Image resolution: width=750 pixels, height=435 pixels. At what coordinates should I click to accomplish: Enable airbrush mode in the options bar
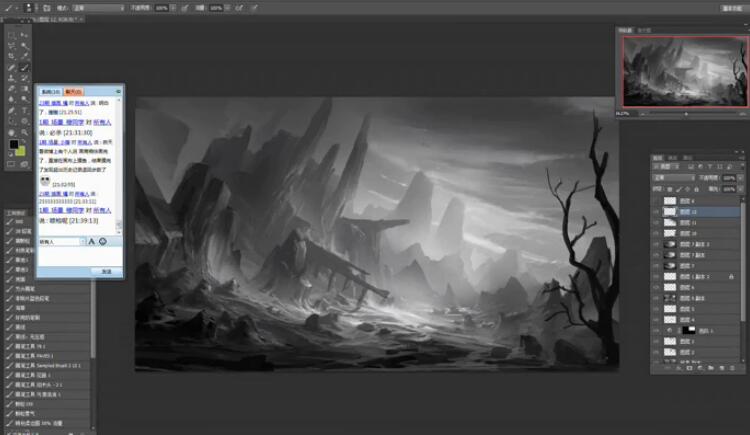pos(239,8)
